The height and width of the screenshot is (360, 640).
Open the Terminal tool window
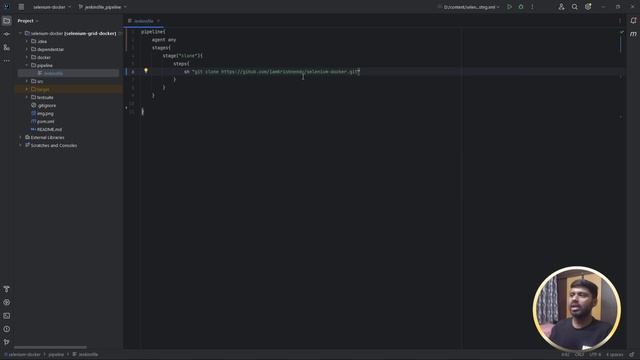click(7, 316)
